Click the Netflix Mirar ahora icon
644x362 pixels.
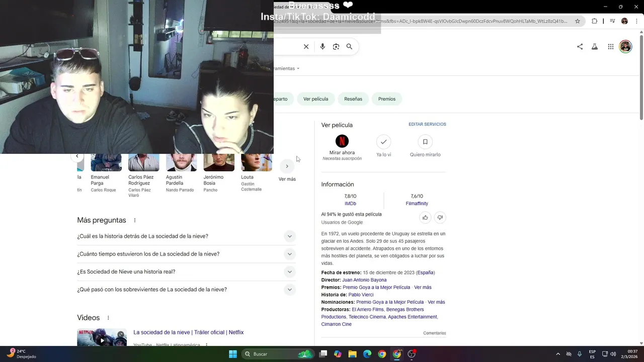pyautogui.click(x=342, y=141)
